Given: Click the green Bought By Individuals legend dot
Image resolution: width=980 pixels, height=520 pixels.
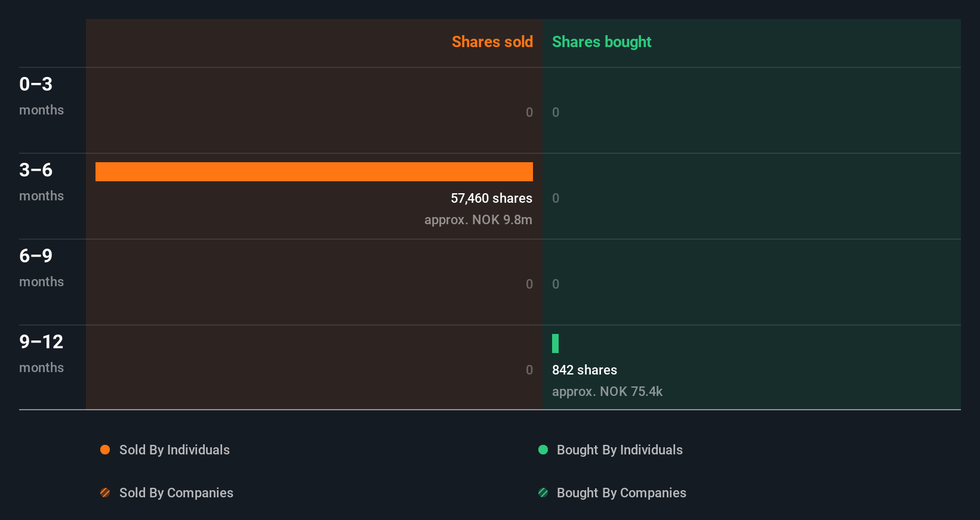Looking at the screenshot, I should [x=543, y=450].
